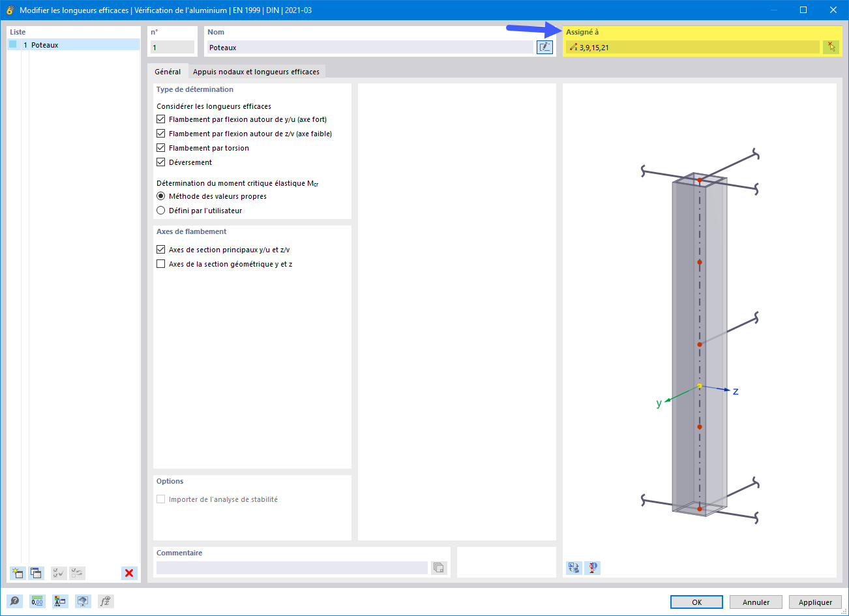Screen dimensions: 849x616
Task: Open the help icon in the bottom bar
Action: [x=14, y=601]
